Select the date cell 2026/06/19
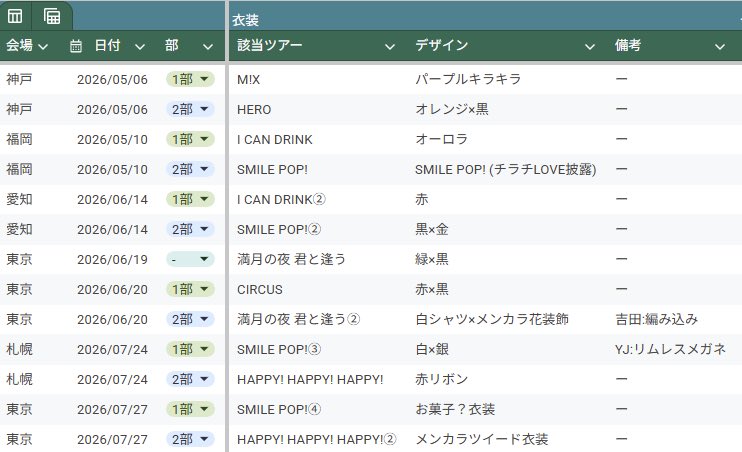Screen dimensions: 742x452 coord(112,260)
